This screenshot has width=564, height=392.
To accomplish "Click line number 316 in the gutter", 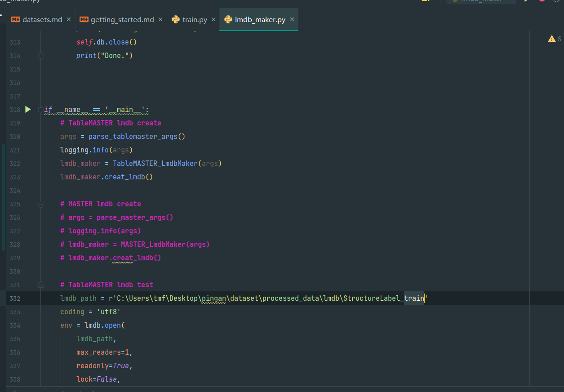I will click(x=15, y=82).
